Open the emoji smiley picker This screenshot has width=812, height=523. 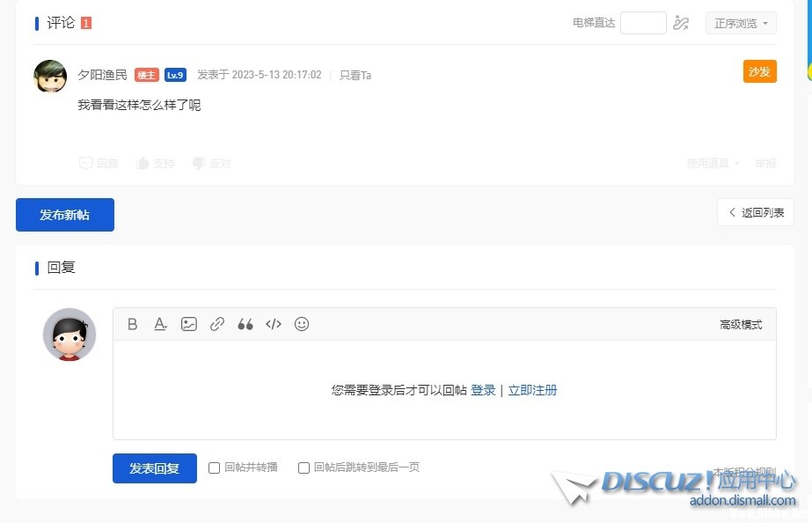[302, 324]
